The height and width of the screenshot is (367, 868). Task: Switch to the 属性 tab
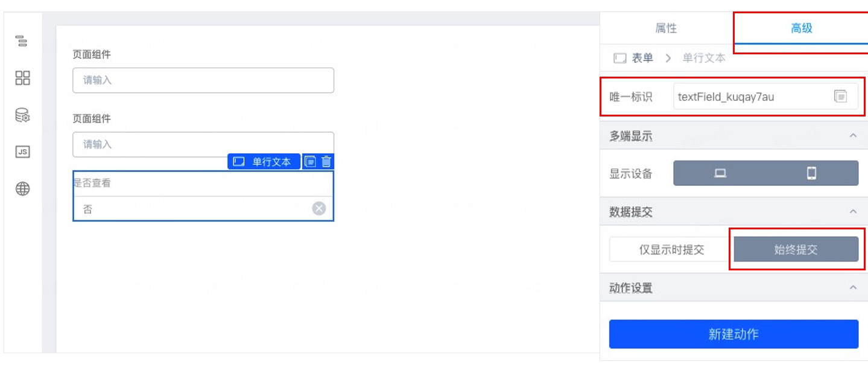point(667,28)
